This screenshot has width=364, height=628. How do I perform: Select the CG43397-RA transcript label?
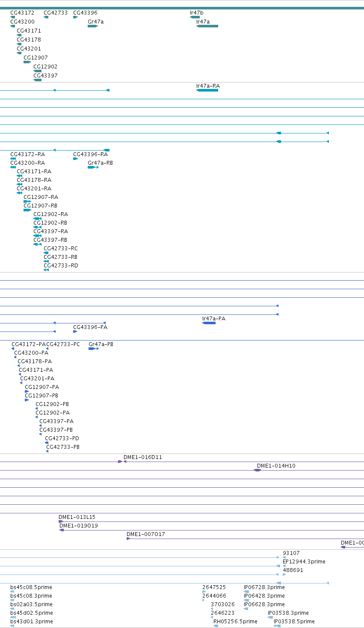50,231
